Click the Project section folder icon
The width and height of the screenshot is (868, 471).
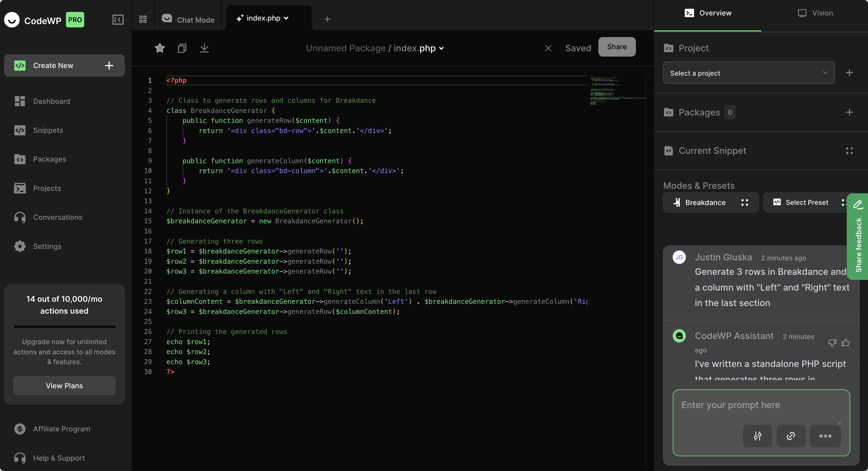[x=669, y=48]
